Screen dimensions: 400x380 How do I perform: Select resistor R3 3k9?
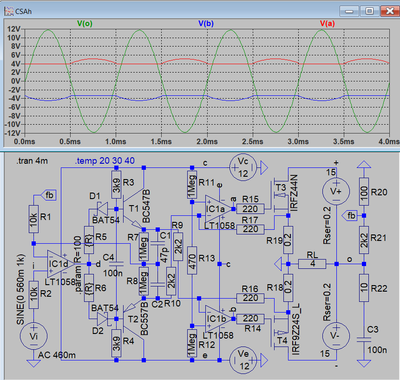tap(116, 184)
